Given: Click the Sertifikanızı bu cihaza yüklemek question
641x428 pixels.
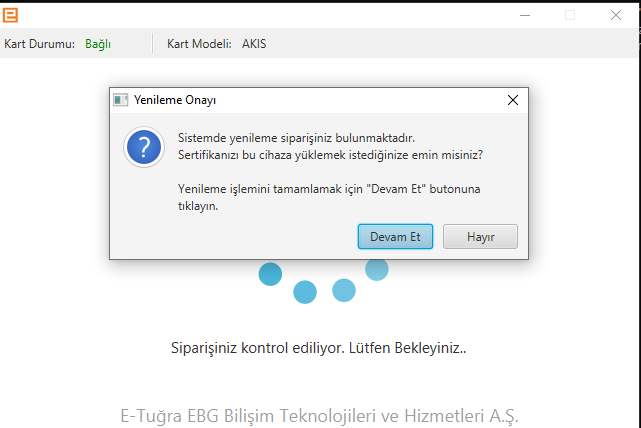Looking at the screenshot, I should (x=330, y=155).
